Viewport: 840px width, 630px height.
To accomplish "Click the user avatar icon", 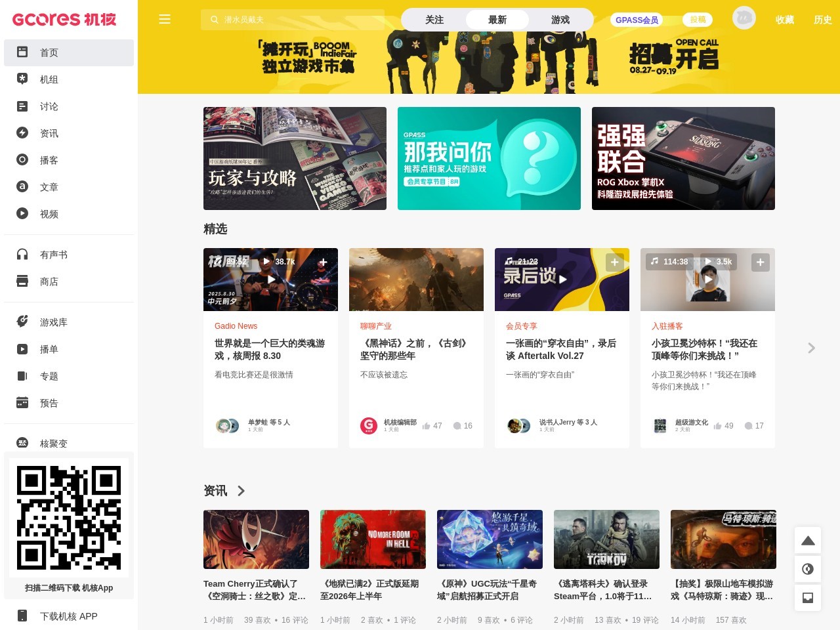I will (x=744, y=18).
